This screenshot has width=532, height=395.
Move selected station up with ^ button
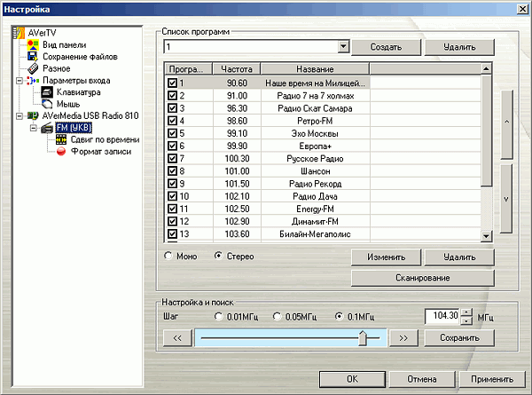click(506, 124)
